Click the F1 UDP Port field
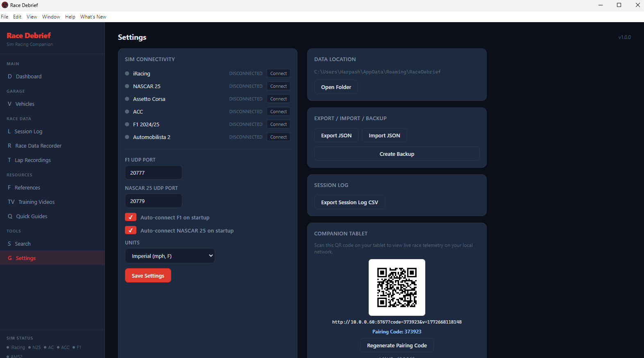The image size is (644, 358). (x=154, y=173)
